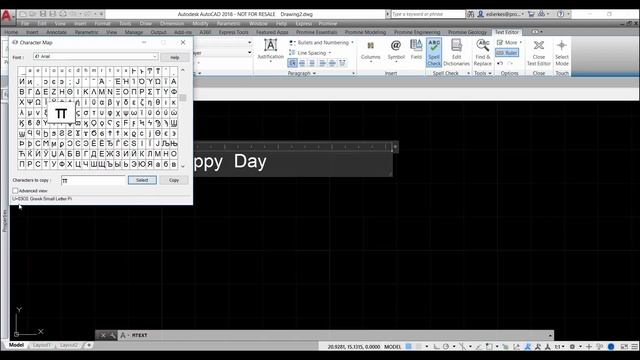Toggle the Ruler option
The image size is (640, 360).
pyautogui.click(x=507, y=53)
